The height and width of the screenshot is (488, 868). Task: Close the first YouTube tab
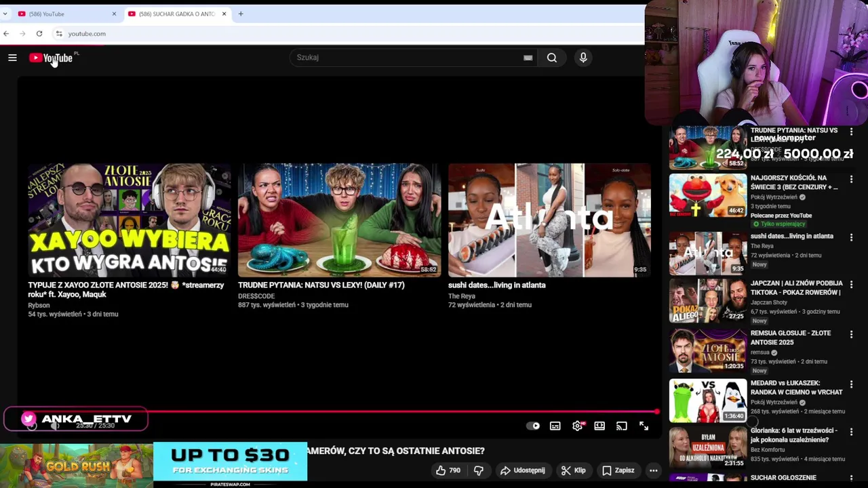(x=114, y=14)
